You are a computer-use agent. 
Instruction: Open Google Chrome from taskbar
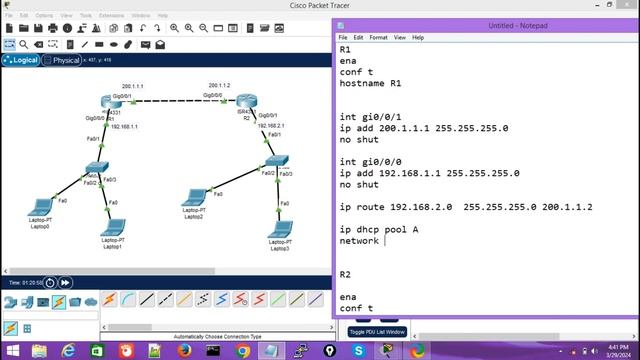click(x=242, y=351)
